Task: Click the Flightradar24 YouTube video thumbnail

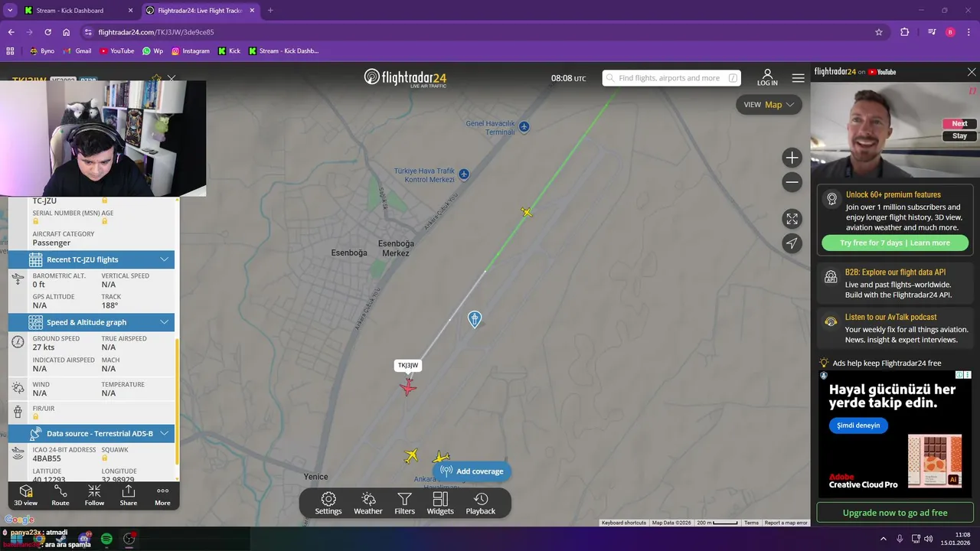Action: pyautogui.click(x=895, y=129)
